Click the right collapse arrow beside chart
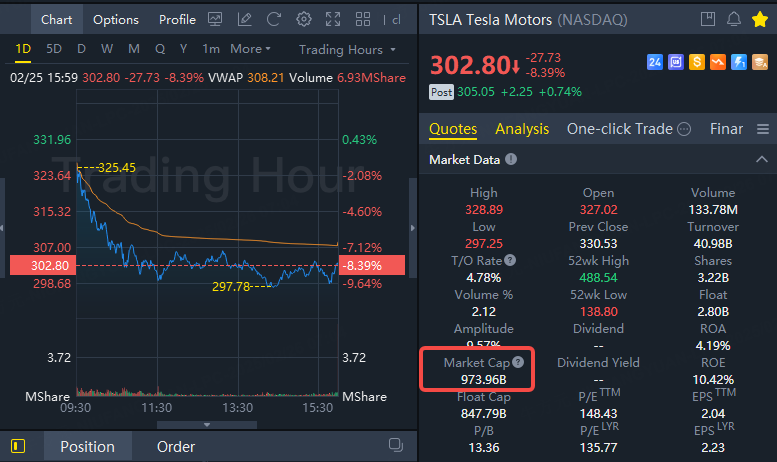777x462 pixels. pos(412,228)
